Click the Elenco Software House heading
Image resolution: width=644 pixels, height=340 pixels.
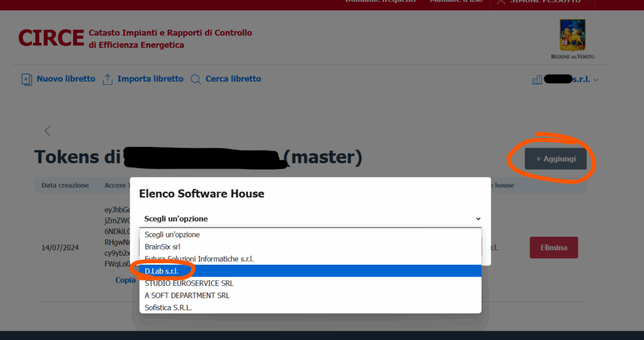tap(202, 194)
